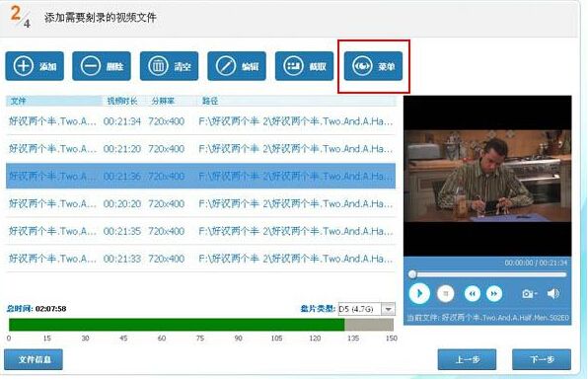Sort by the 视频时长 column header

[123, 101]
